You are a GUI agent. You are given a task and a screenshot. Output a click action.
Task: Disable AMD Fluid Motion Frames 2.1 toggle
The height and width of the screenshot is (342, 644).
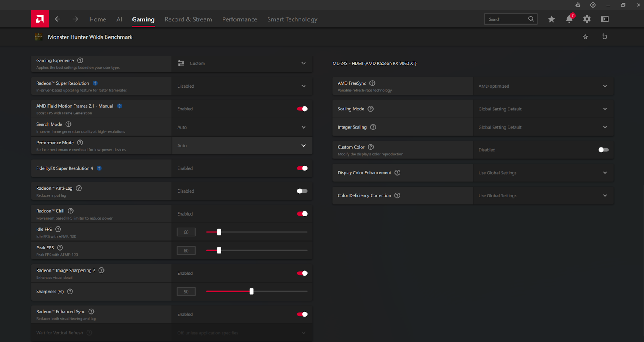point(302,109)
